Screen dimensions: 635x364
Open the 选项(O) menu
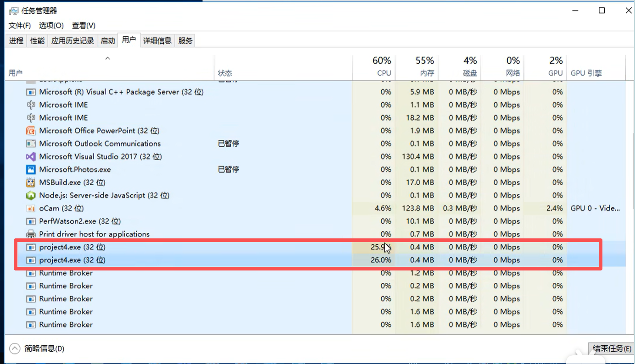coord(51,26)
